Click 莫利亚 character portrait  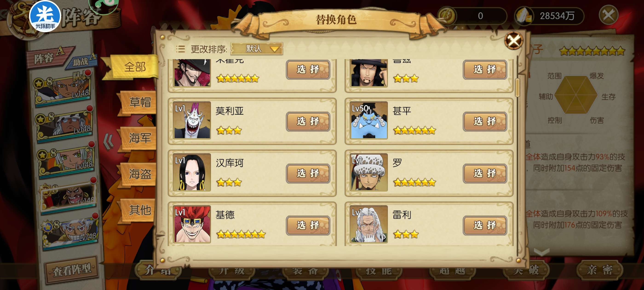click(192, 120)
